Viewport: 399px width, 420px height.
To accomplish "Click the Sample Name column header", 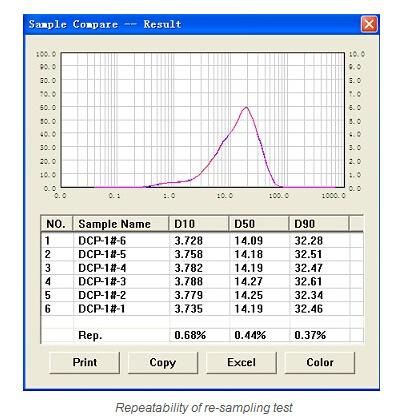I will click(121, 224).
